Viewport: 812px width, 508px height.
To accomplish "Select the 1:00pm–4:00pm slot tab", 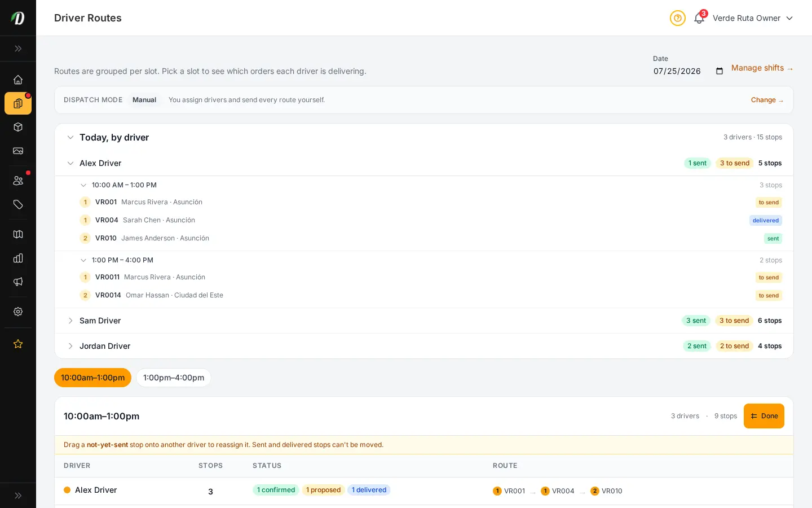I will 174,378.
